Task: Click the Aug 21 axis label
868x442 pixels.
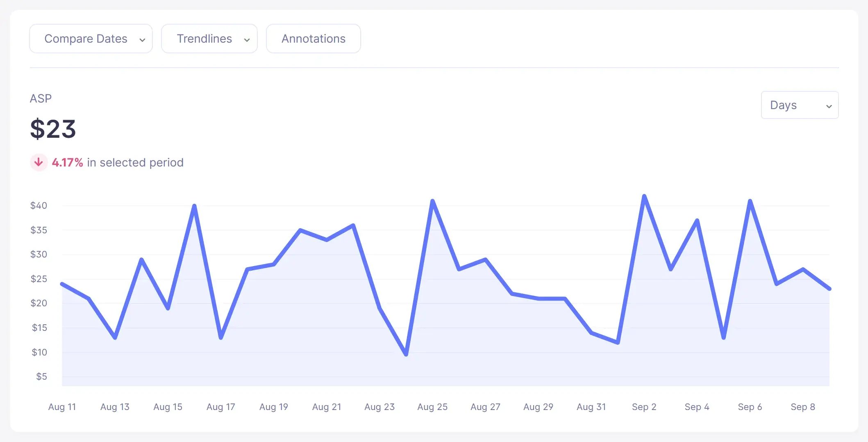Action: pyautogui.click(x=326, y=407)
